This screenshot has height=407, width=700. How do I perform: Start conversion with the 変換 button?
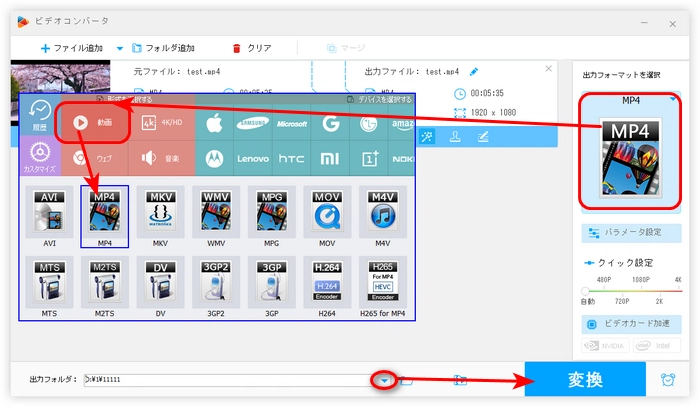coord(585,380)
